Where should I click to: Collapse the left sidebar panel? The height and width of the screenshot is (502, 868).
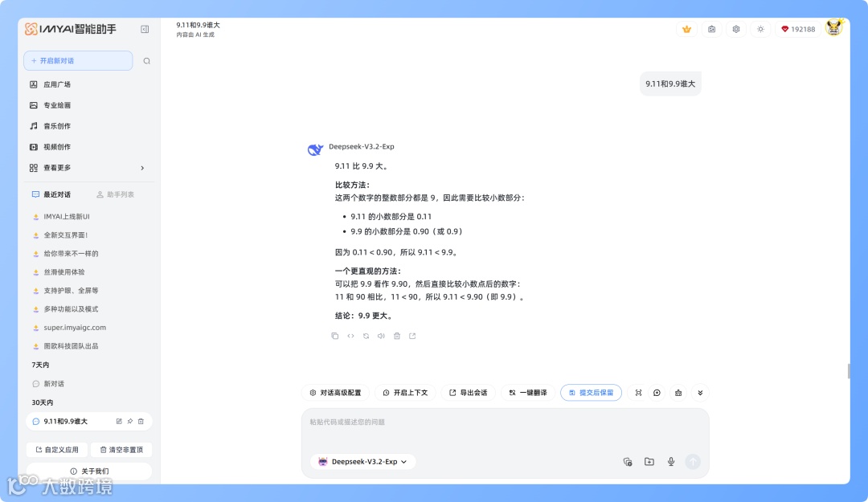click(x=145, y=30)
